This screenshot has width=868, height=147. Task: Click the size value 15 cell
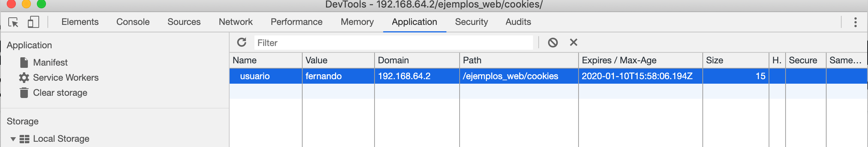(736, 76)
